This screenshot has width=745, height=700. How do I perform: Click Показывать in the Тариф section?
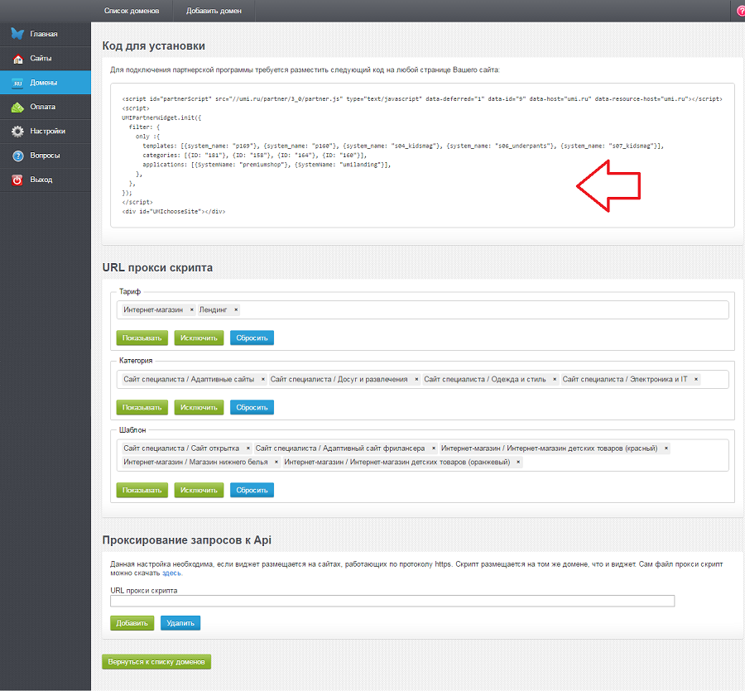pyautogui.click(x=142, y=338)
